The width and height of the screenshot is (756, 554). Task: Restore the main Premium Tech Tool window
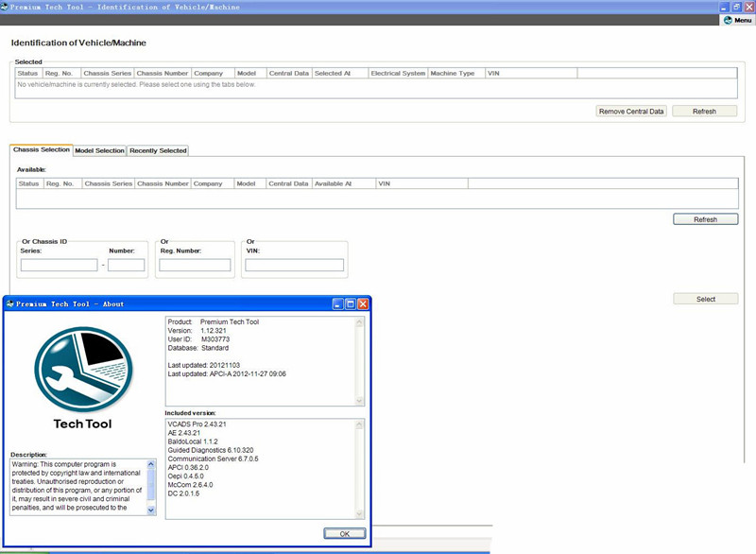pos(737,7)
